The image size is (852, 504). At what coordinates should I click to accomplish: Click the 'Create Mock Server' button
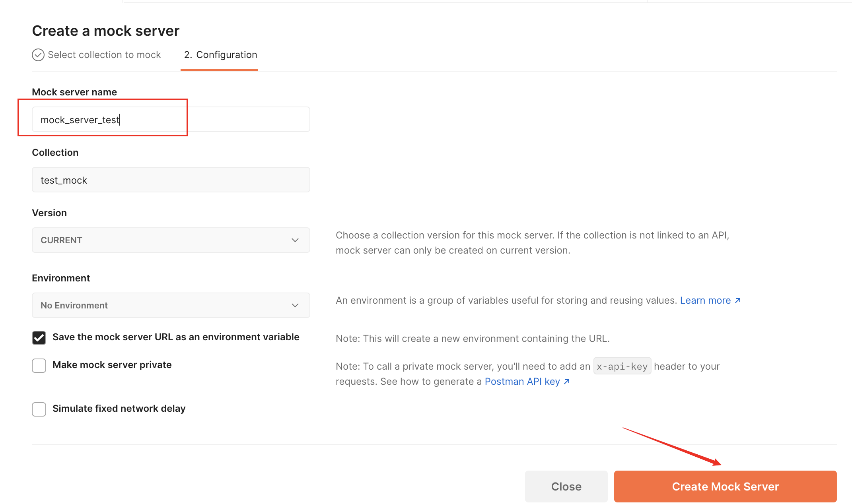click(725, 486)
